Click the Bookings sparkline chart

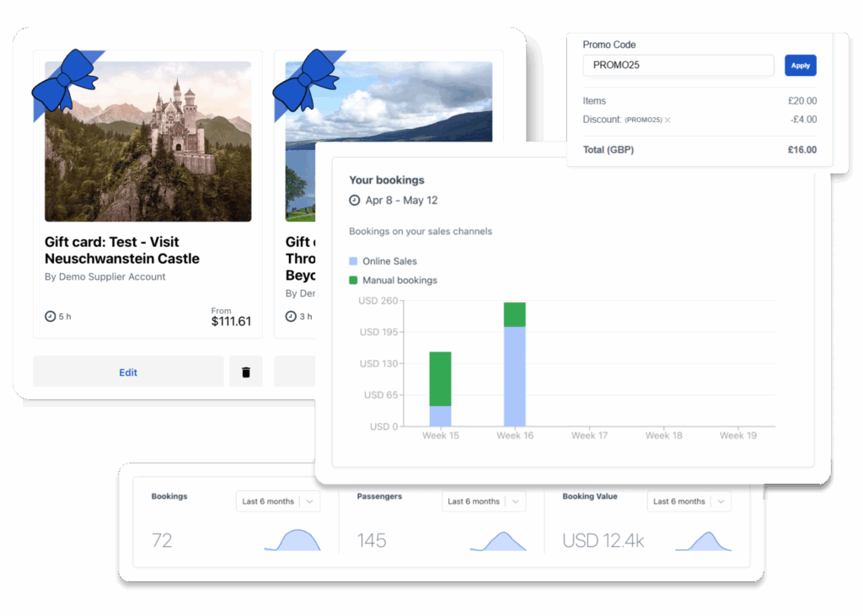(292, 540)
